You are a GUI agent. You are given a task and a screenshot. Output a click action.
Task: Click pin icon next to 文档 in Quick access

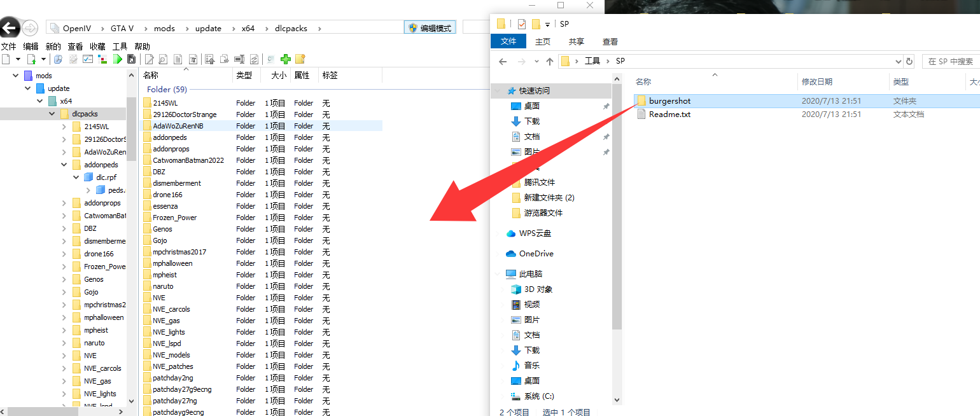point(606,137)
